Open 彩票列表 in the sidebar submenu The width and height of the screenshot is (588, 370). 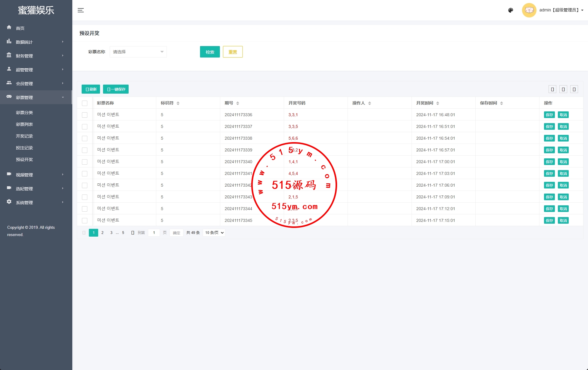coord(24,124)
